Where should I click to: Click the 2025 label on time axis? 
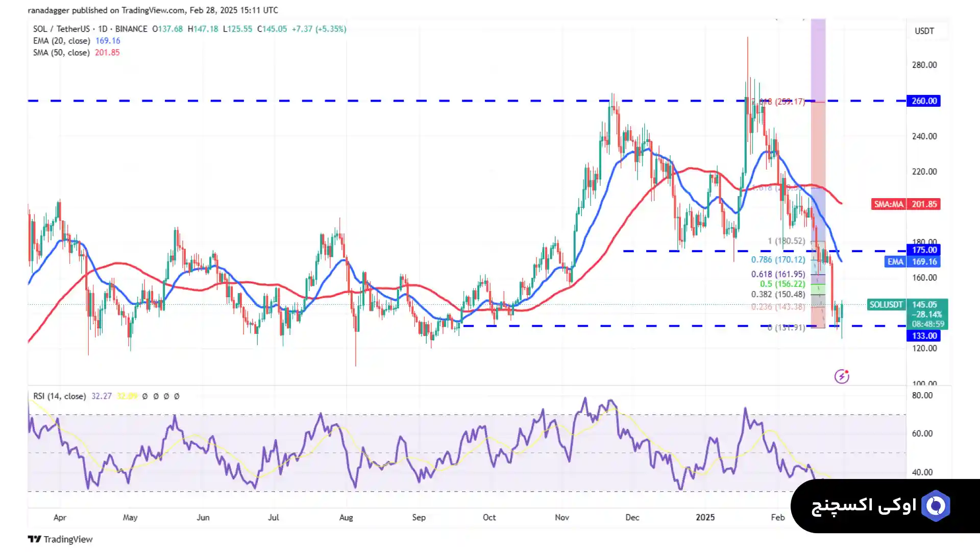coord(705,517)
